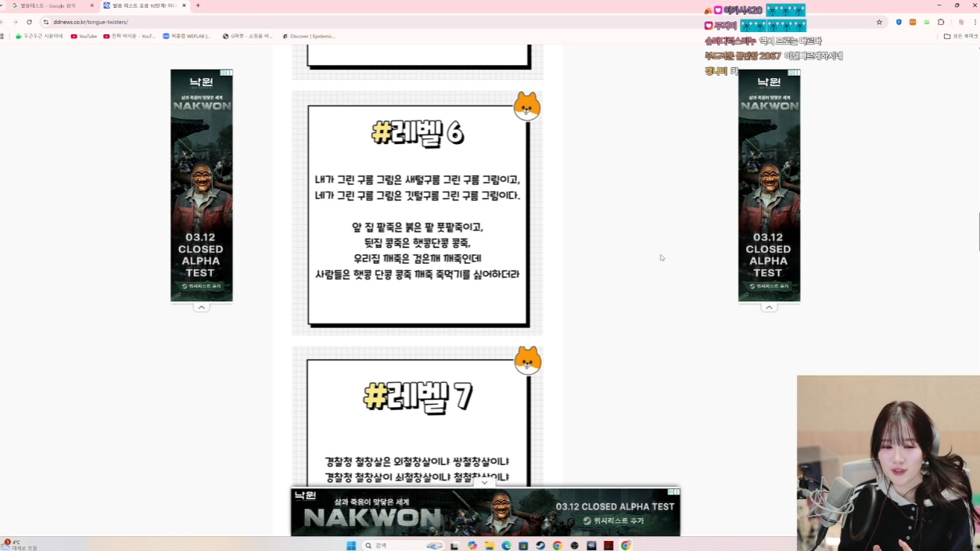The width and height of the screenshot is (980, 551).
Task: Open a new tab with the plus button
Action: point(198,5)
